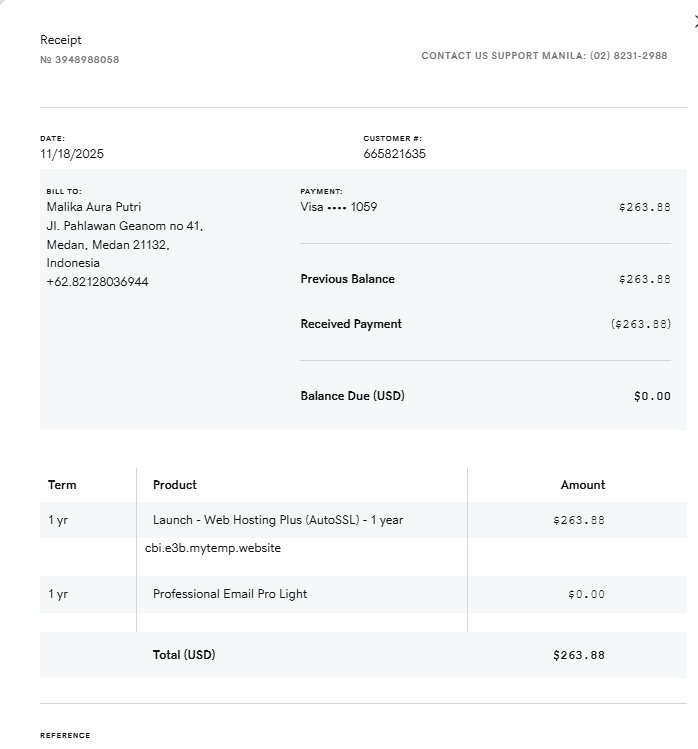The width and height of the screenshot is (698, 749).
Task: Click the Term column header
Action: point(62,485)
